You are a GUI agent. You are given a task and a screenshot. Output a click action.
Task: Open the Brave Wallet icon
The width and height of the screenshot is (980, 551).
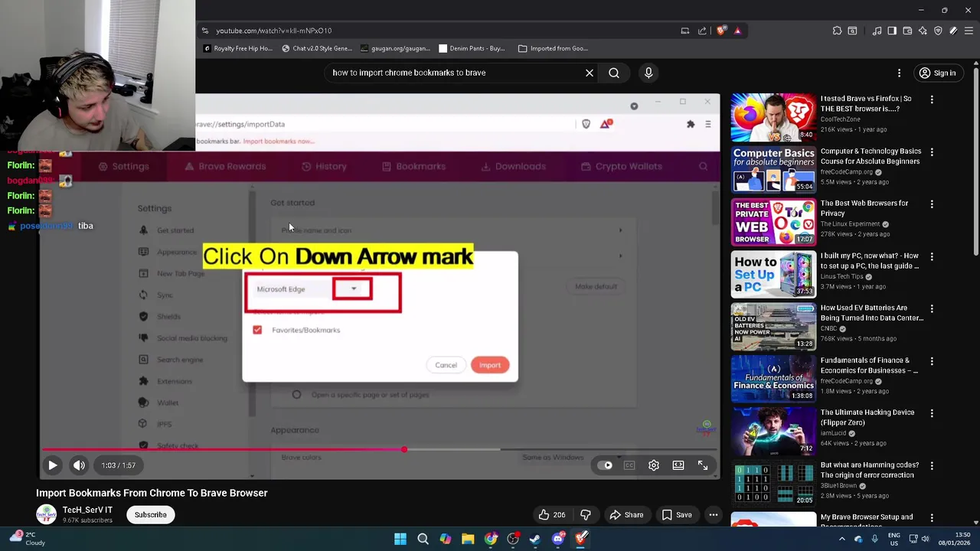907,31
